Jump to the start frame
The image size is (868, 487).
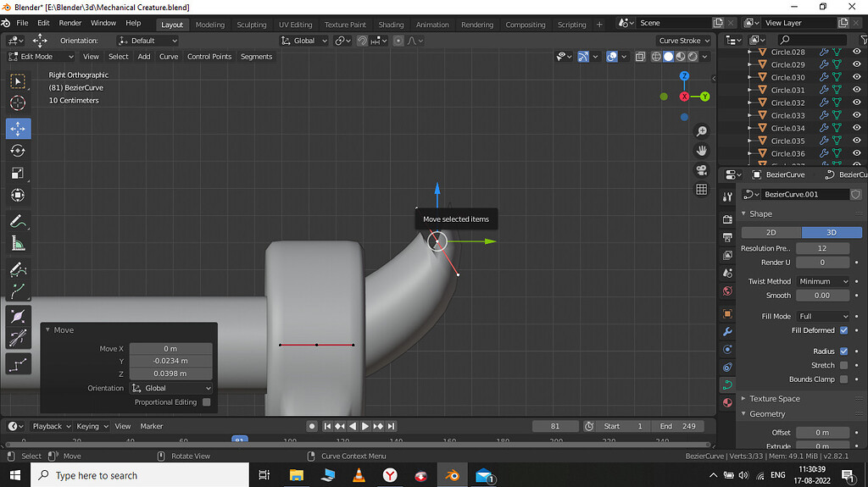pyautogui.click(x=327, y=426)
